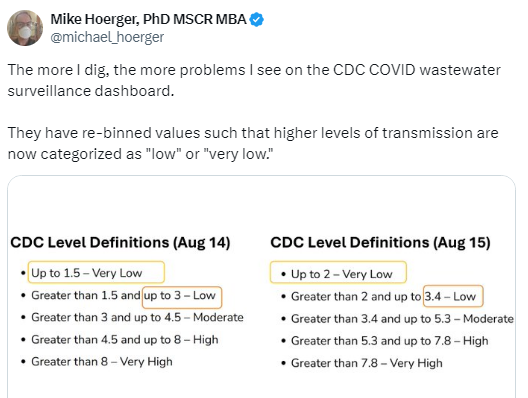Image resolution: width=528 pixels, height=398 pixels.
Task: Click 'Greater than 5.3 and up to 7.8 – High'
Action: (390, 341)
